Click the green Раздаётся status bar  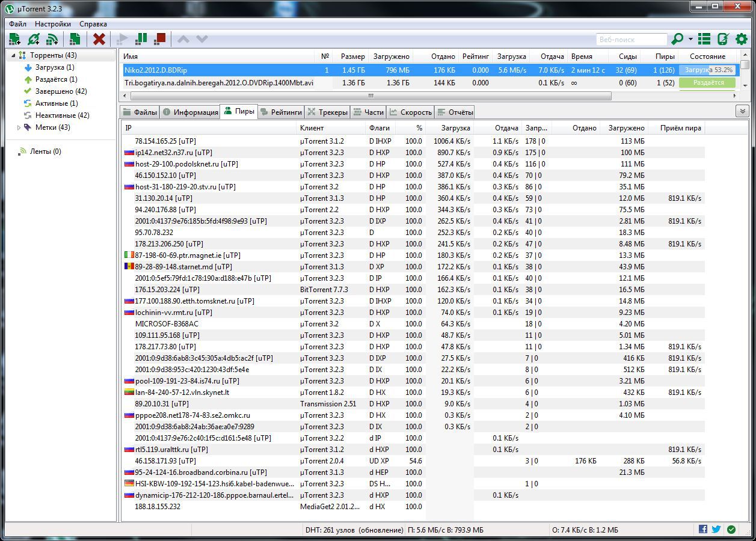707,82
